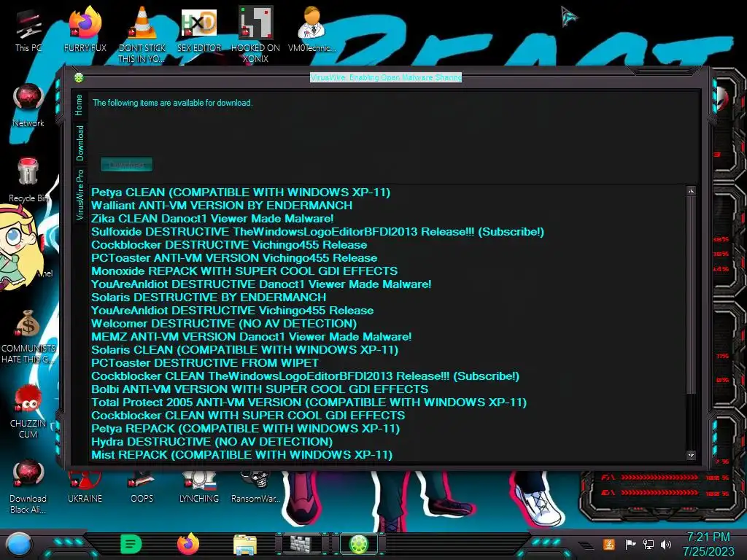Open the VLC cone desktop icon
Image resolution: width=747 pixels, height=560 pixels.
pyautogui.click(x=142, y=34)
